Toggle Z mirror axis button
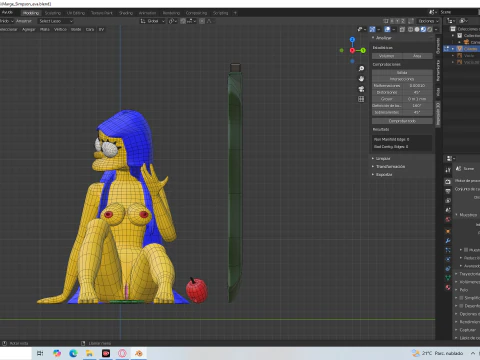 403,21
